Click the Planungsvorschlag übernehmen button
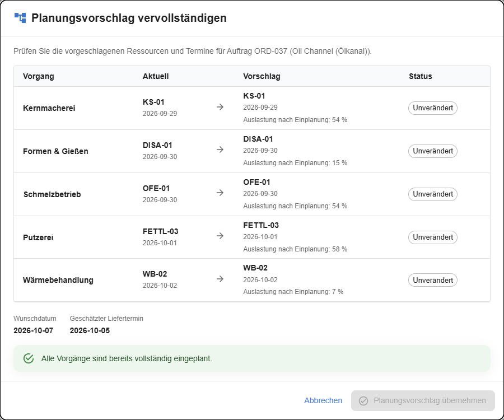 point(423,401)
